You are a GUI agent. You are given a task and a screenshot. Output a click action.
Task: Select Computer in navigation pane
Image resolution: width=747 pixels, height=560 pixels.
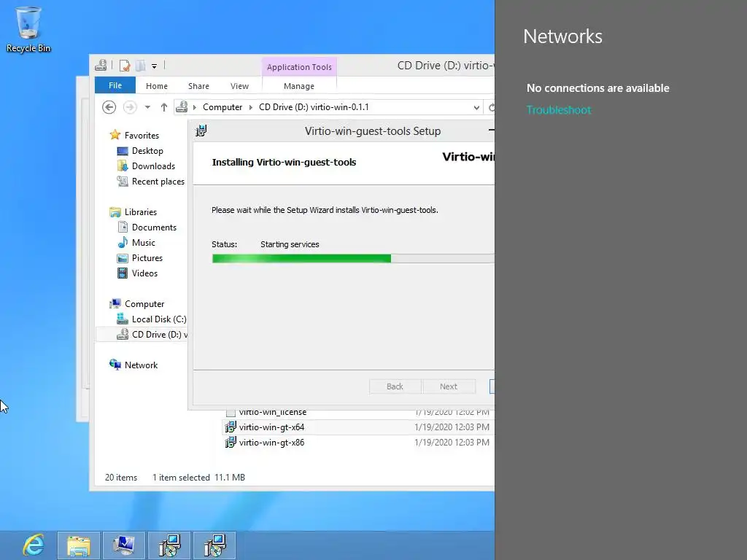(144, 304)
